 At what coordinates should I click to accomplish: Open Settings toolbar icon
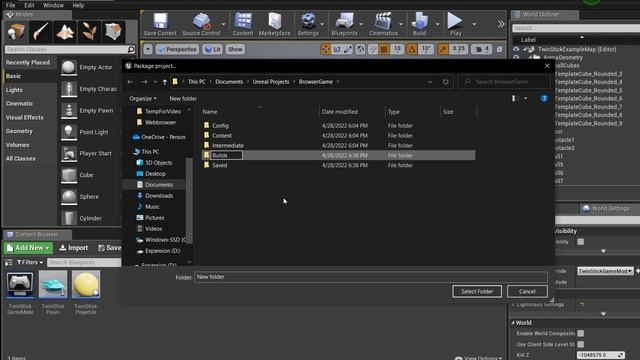(308, 21)
